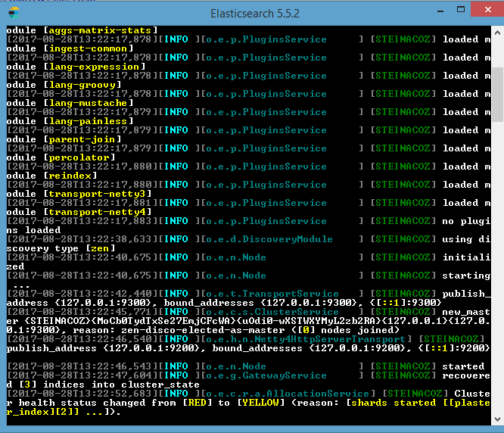The image size is (504, 433).
Task: Click the scrollbar down arrow
Action: click(497, 419)
